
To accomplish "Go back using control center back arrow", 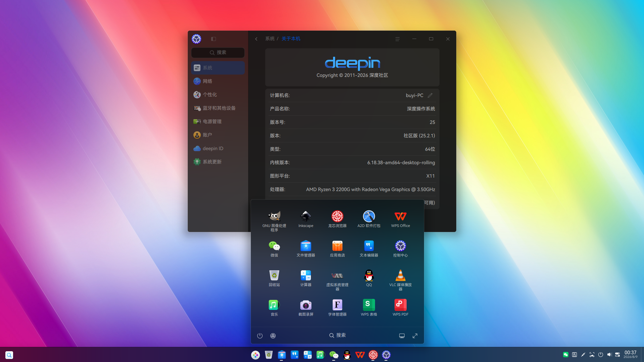I will (x=256, y=39).
